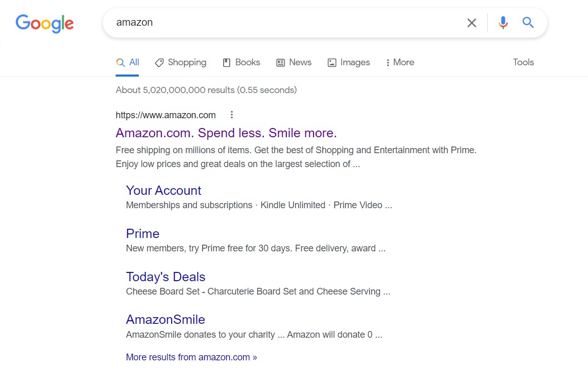This screenshot has height=385, width=588.
Task: Click the Books tab icon
Action: click(x=227, y=63)
